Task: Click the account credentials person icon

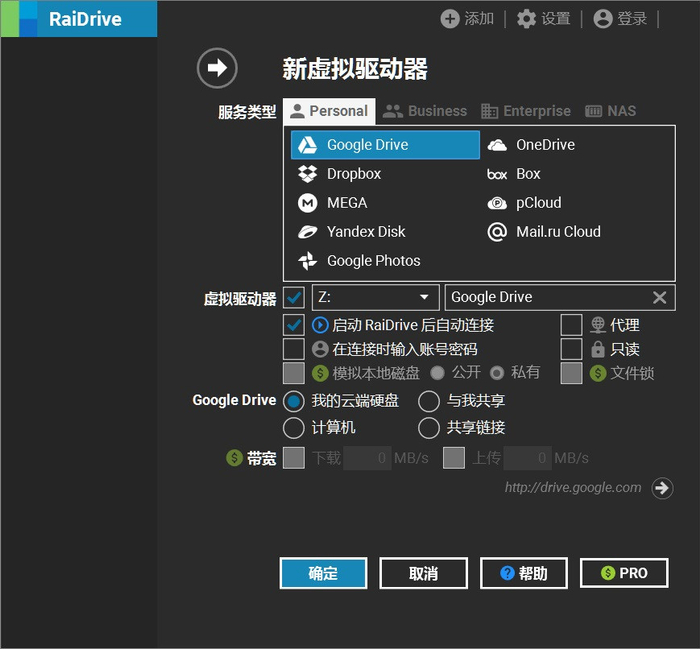Action: click(x=320, y=349)
